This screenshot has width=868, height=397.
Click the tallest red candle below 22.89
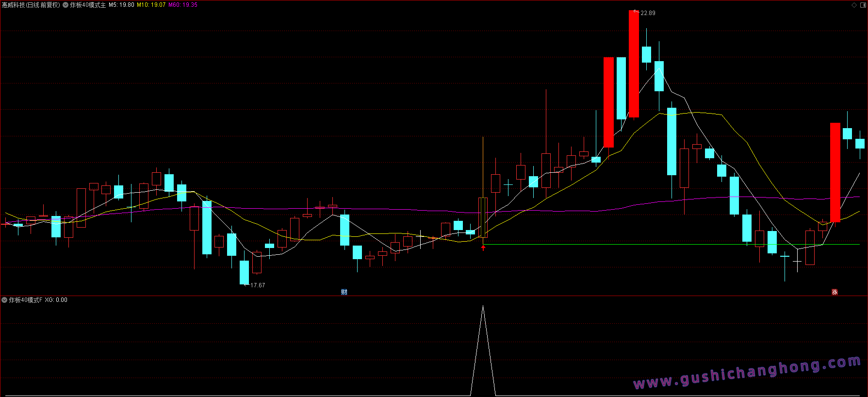(634, 64)
